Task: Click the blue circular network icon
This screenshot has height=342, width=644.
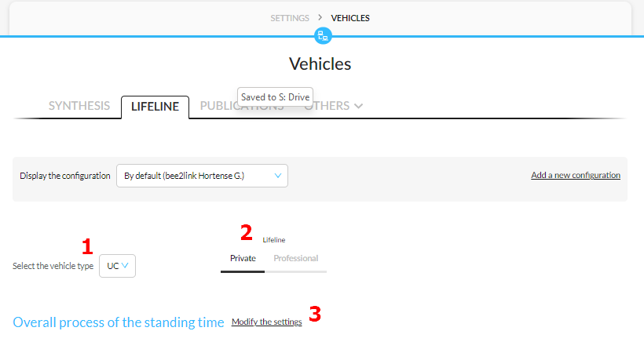Action: pos(323,36)
